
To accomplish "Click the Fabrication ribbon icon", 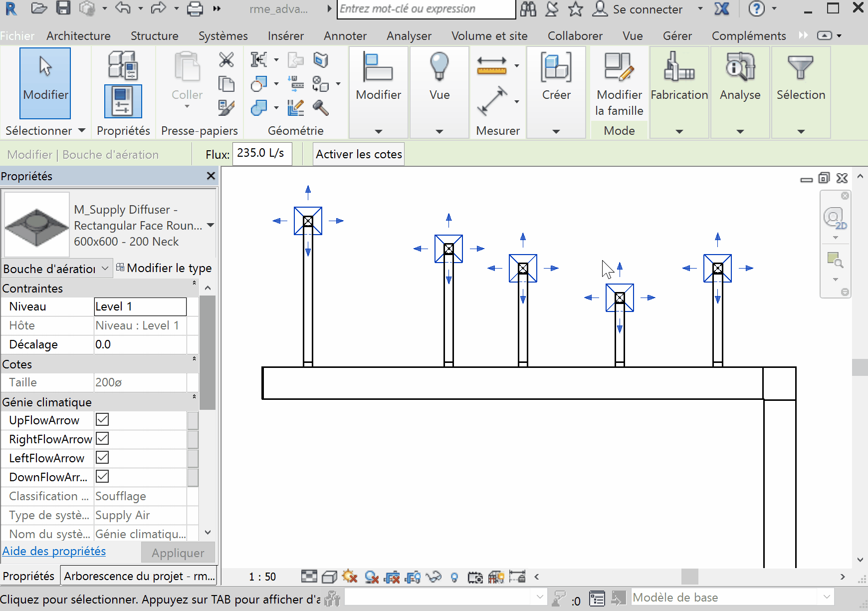I will tap(679, 67).
